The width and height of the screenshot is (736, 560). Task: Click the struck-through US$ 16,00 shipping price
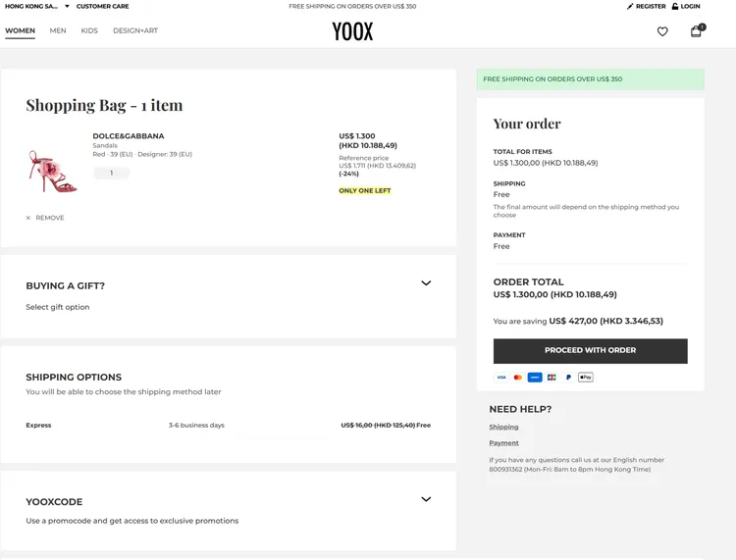point(378,426)
